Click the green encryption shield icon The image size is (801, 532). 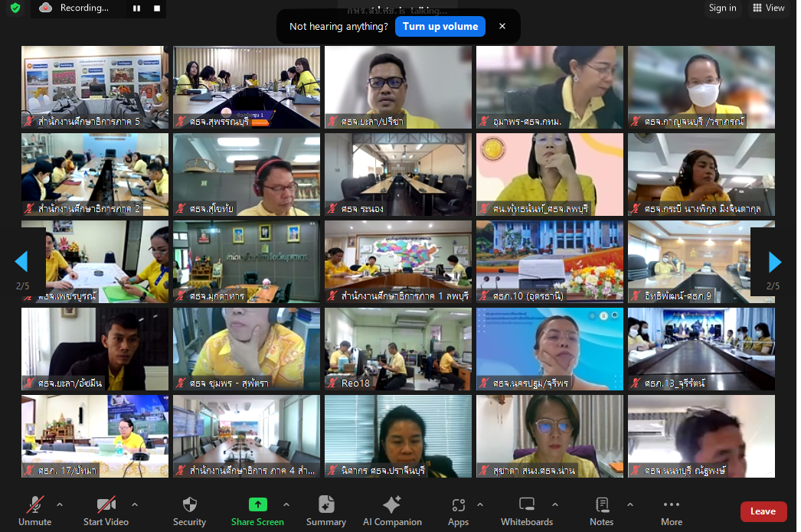pyautogui.click(x=15, y=8)
